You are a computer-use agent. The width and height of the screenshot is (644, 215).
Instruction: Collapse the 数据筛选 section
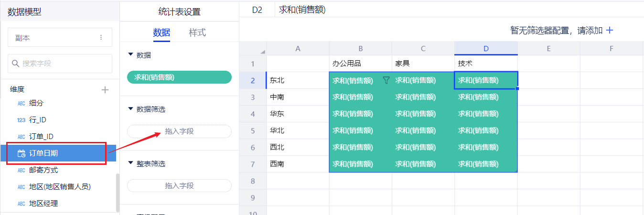(x=131, y=109)
